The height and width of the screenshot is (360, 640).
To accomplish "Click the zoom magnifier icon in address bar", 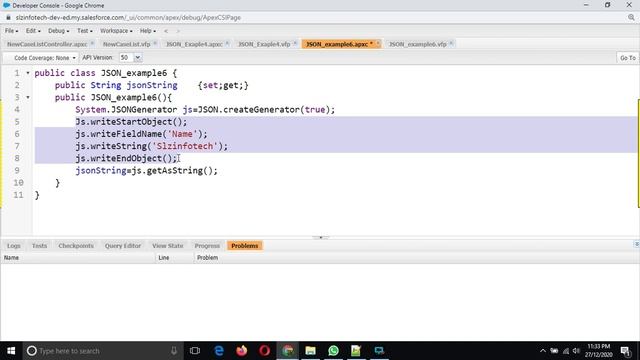I will (x=631, y=18).
